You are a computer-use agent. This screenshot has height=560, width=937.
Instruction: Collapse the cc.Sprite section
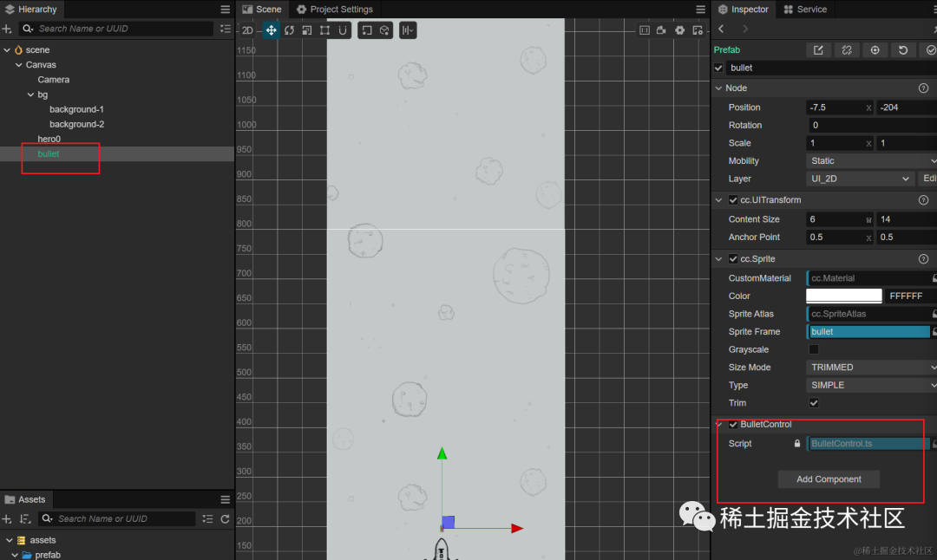pos(718,259)
